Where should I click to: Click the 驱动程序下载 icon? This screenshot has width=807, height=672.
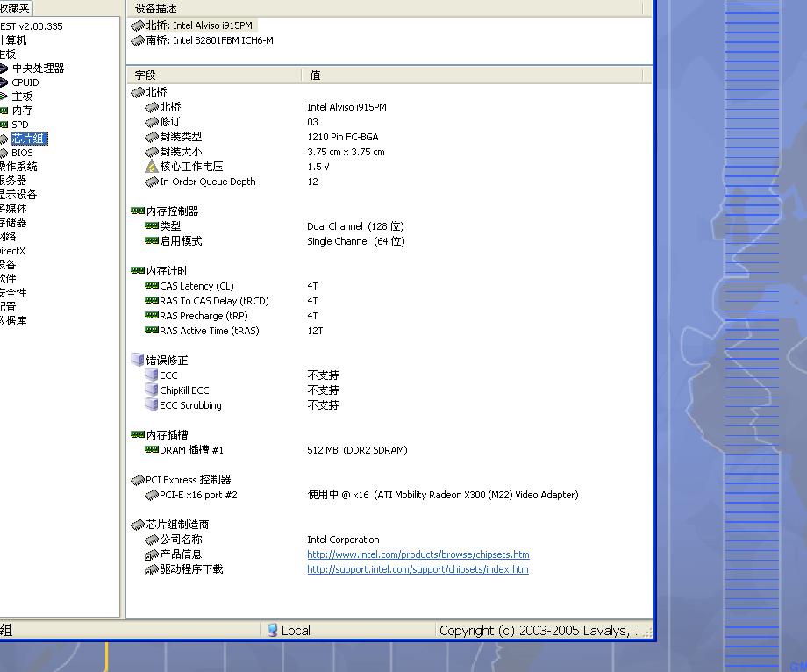coord(152,570)
